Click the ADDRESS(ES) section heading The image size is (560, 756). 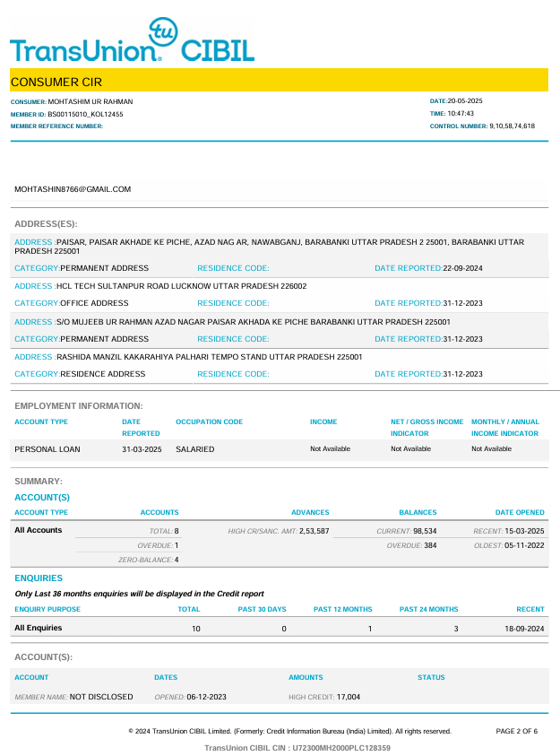pos(46,224)
